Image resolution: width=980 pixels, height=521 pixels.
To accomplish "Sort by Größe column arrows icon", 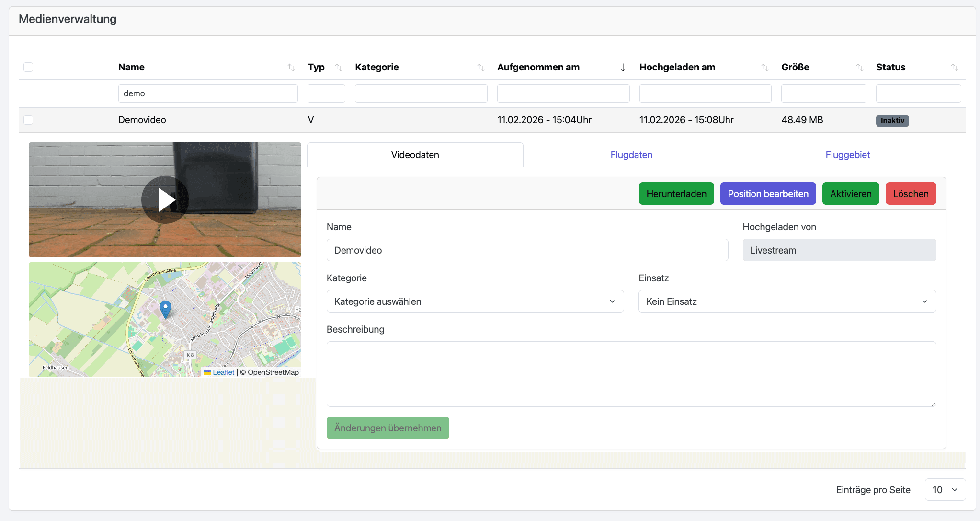I will point(859,68).
